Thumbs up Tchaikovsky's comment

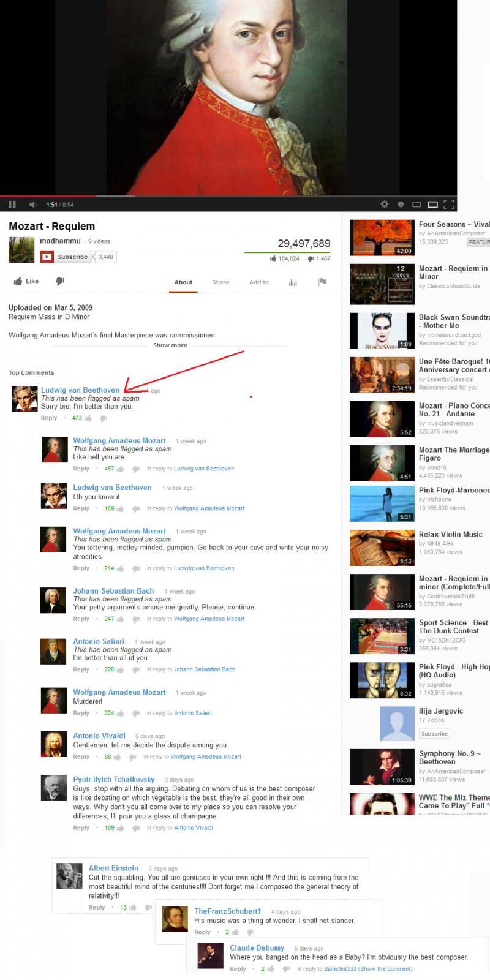pos(120,828)
